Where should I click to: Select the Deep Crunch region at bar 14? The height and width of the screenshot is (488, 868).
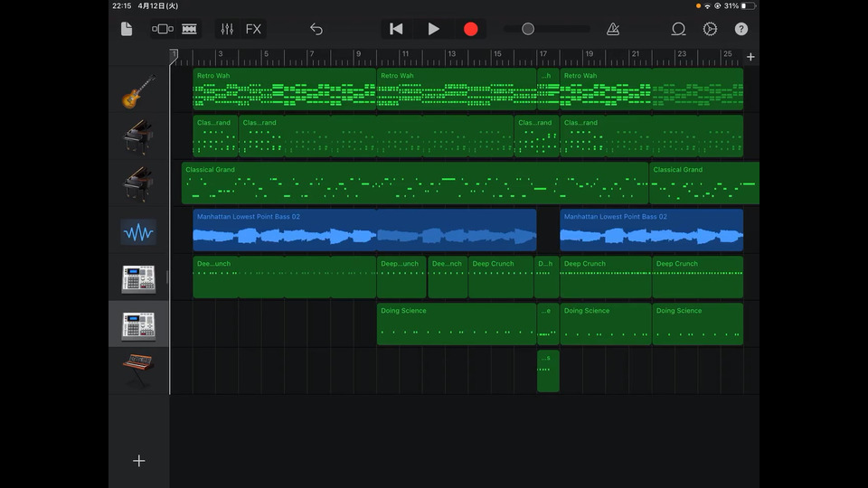coord(502,277)
